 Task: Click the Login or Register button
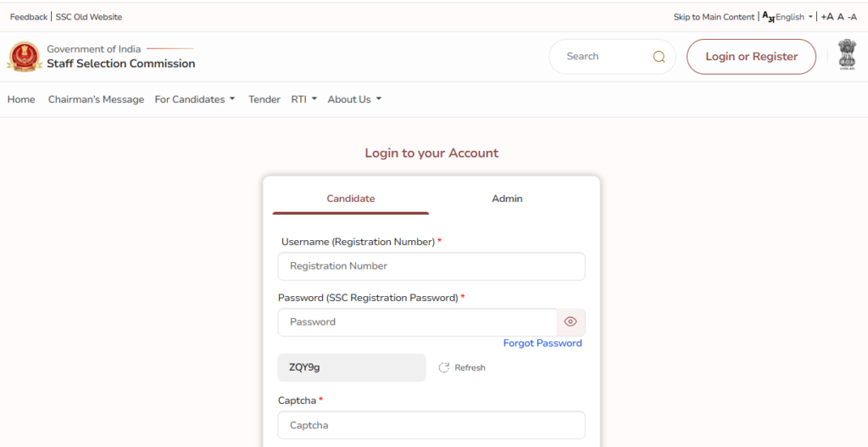coord(751,57)
